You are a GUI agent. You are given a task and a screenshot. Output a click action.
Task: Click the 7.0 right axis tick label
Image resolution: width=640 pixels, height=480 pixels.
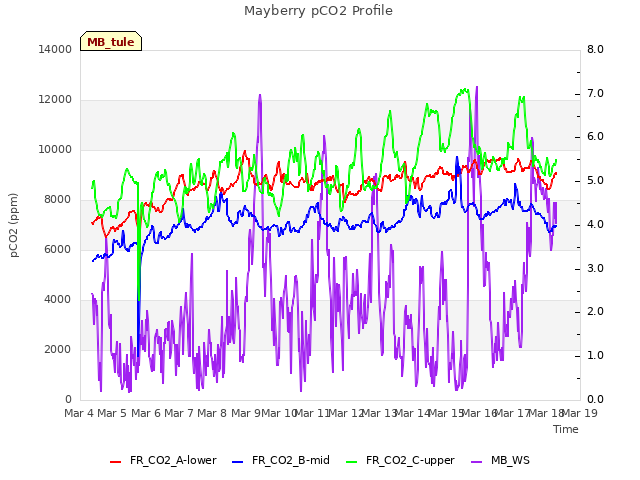(x=595, y=93)
